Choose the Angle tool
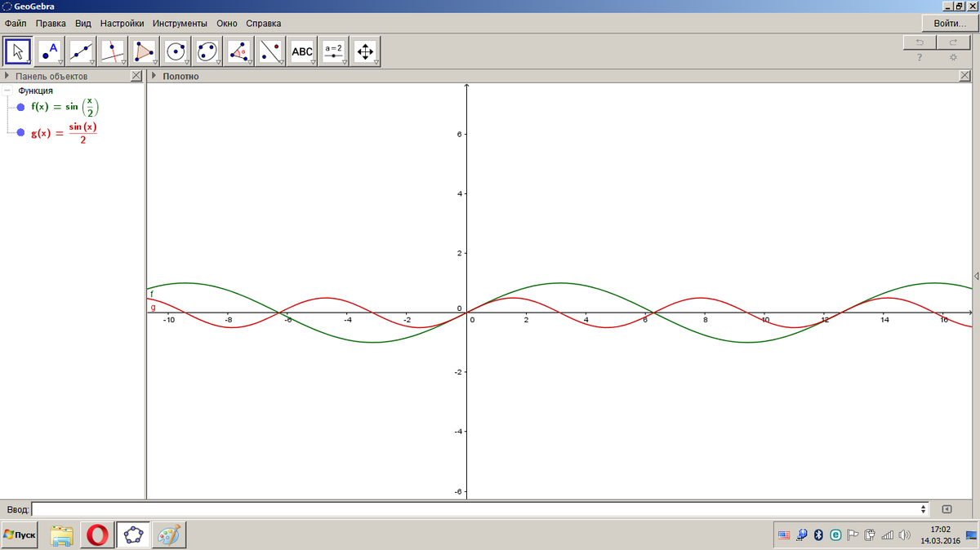980x550 pixels. click(x=238, y=51)
